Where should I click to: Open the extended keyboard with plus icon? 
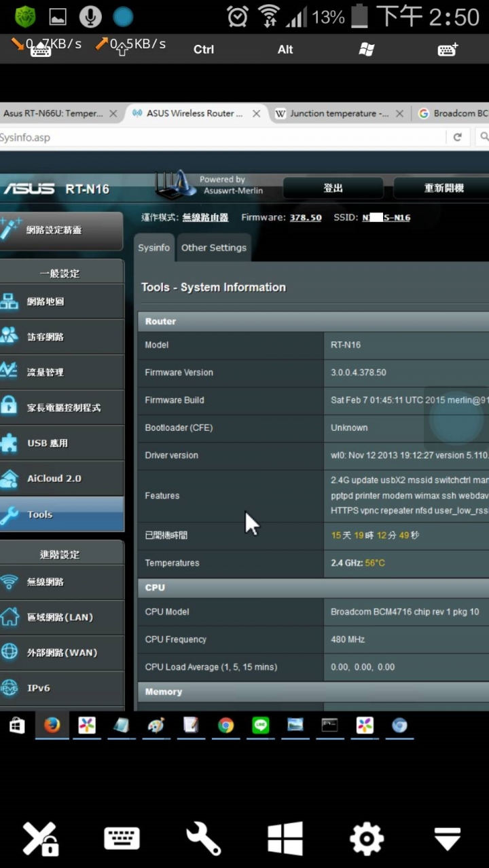[448, 50]
